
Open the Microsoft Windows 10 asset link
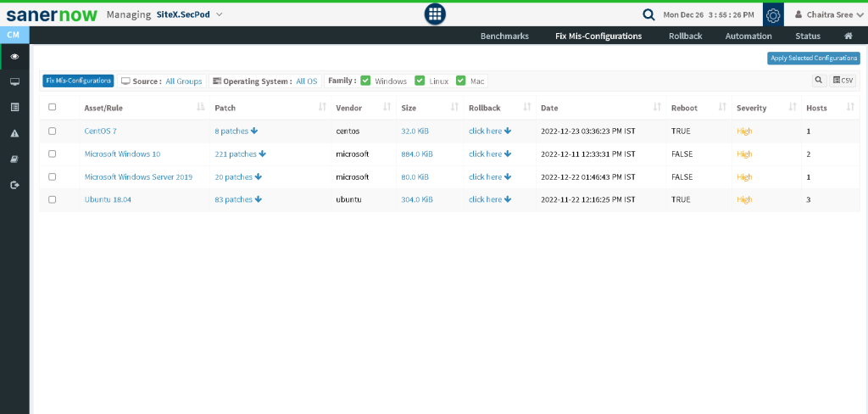pyautogui.click(x=122, y=154)
